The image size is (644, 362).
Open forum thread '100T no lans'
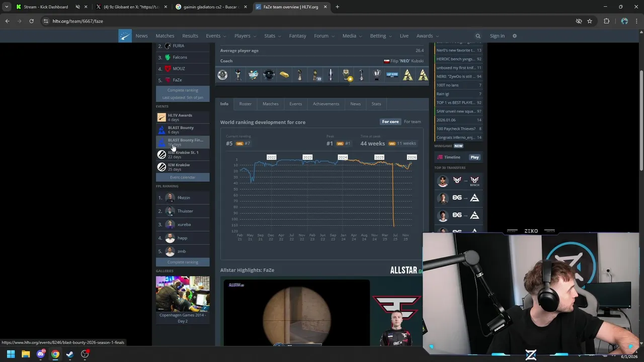458,85
